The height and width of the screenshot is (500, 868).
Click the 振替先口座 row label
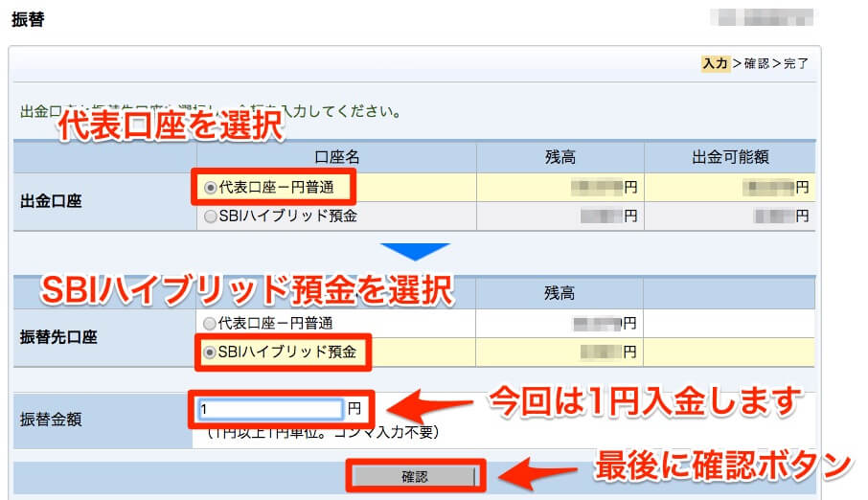click(58, 337)
